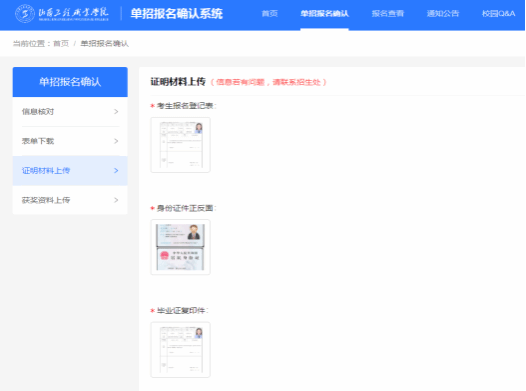This screenshot has height=391, width=526.
Task: Open the 首页 navigation tab
Action: click(x=270, y=14)
